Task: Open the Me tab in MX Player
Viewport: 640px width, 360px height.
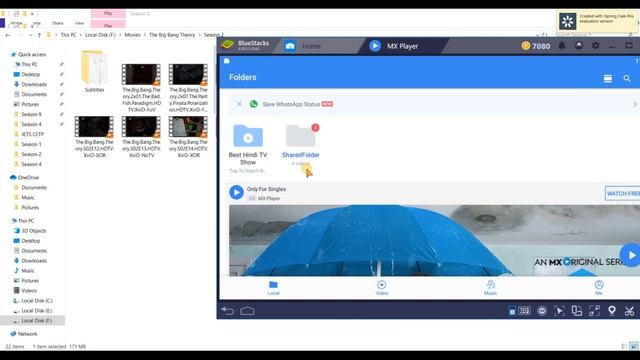Action: (x=599, y=288)
